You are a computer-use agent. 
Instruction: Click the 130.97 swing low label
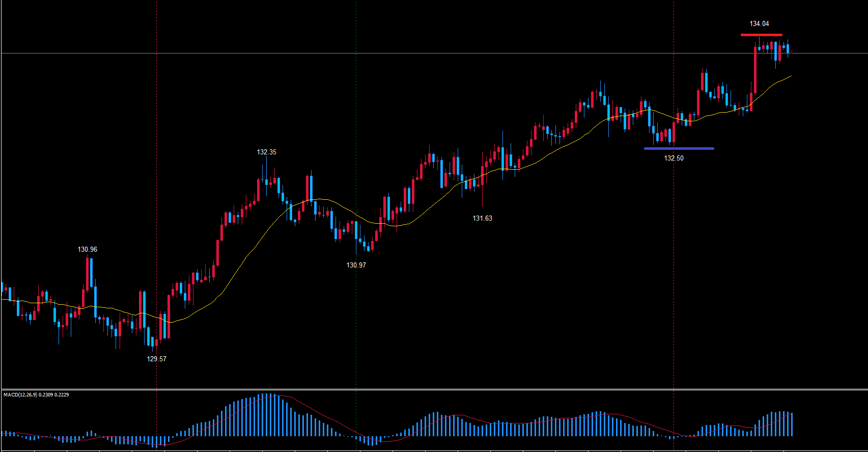pyautogui.click(x=356, y=265)
